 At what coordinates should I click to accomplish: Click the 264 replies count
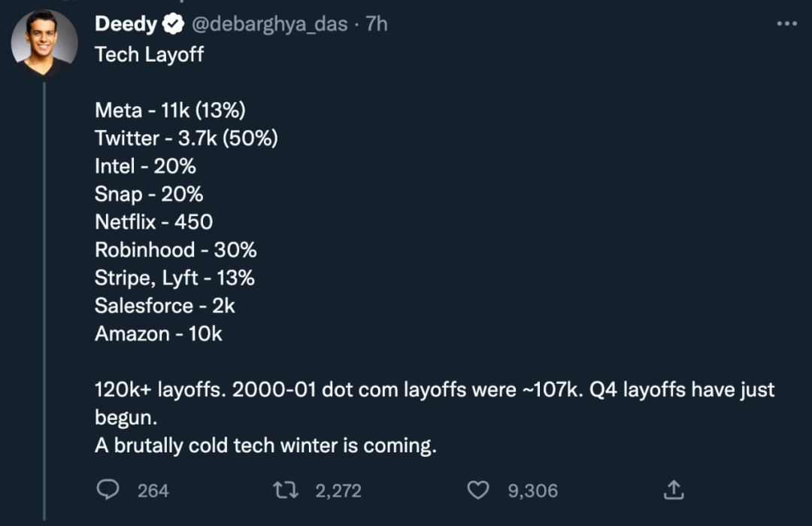pyautogui.click(x=153, y=491)
